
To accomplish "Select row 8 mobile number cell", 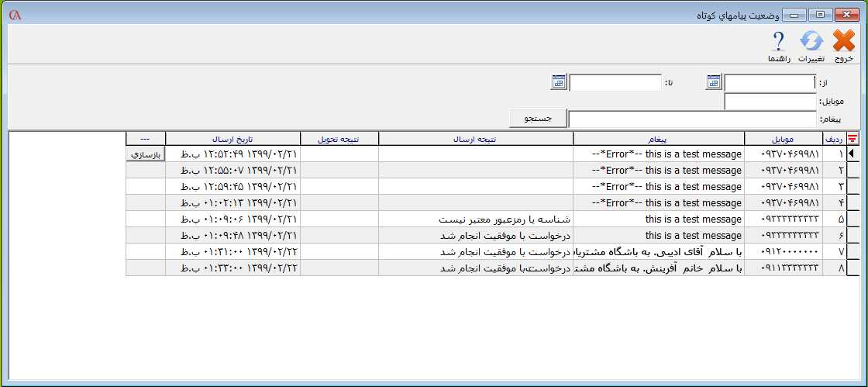I will click(x=782, y=268).
